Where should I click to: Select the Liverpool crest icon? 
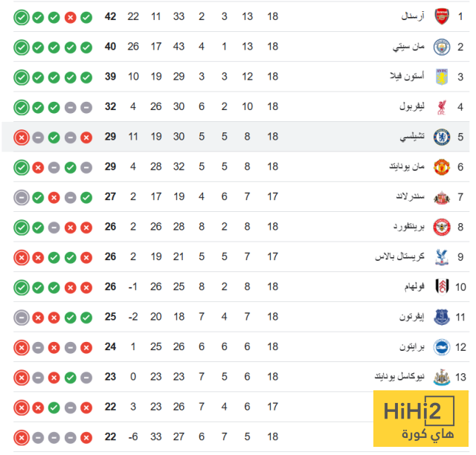[442, 107]
